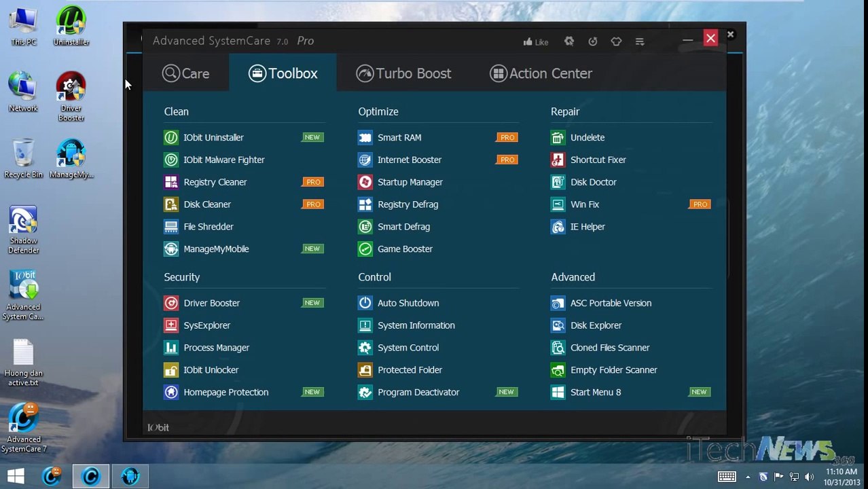Switch to the Care tab
The height and width of the screenshot is (489, 868).
click(x=186, y=73)
